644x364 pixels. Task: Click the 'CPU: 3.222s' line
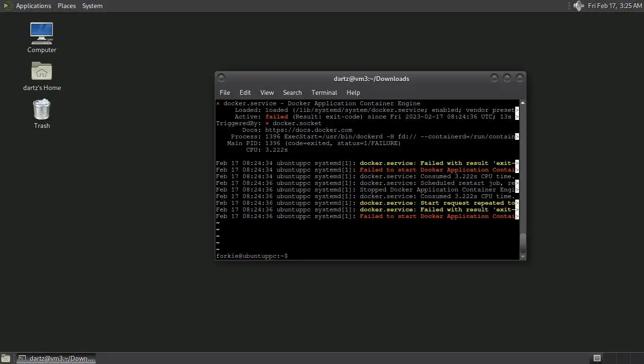tap(267, 150)
